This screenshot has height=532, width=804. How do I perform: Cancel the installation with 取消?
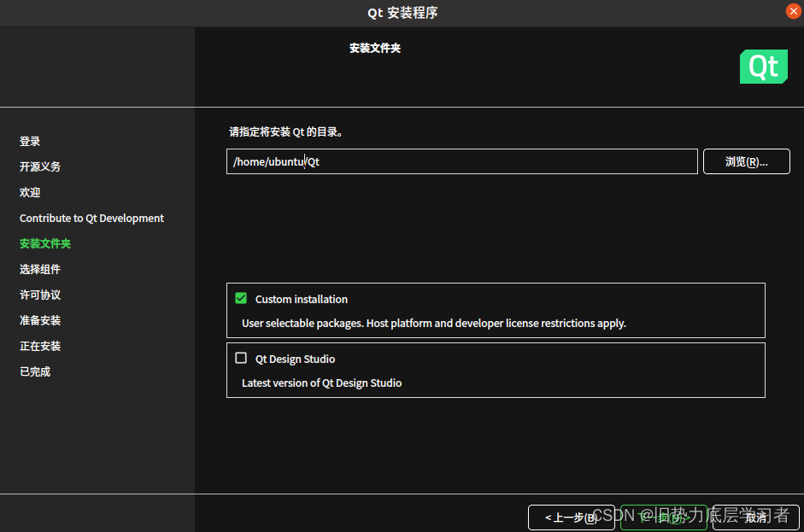coord(756,517)
